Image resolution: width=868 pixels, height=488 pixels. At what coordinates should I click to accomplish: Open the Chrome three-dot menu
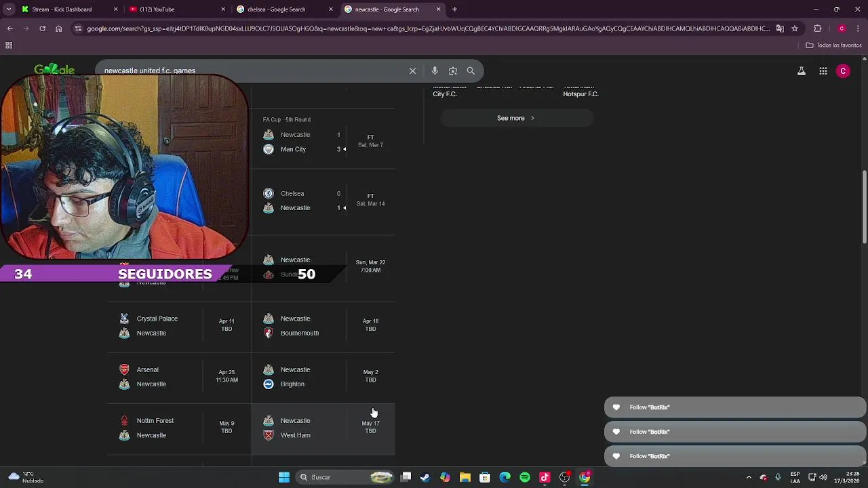pos(858,28)
